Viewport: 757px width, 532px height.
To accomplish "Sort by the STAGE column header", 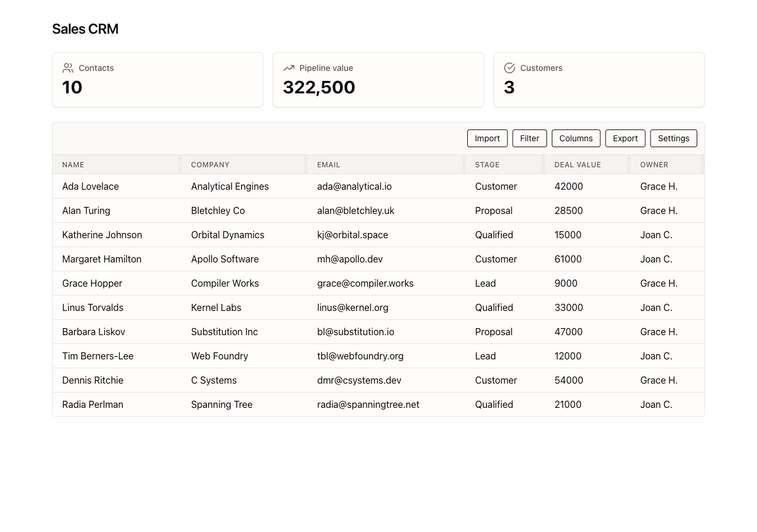I will point(504,165).
